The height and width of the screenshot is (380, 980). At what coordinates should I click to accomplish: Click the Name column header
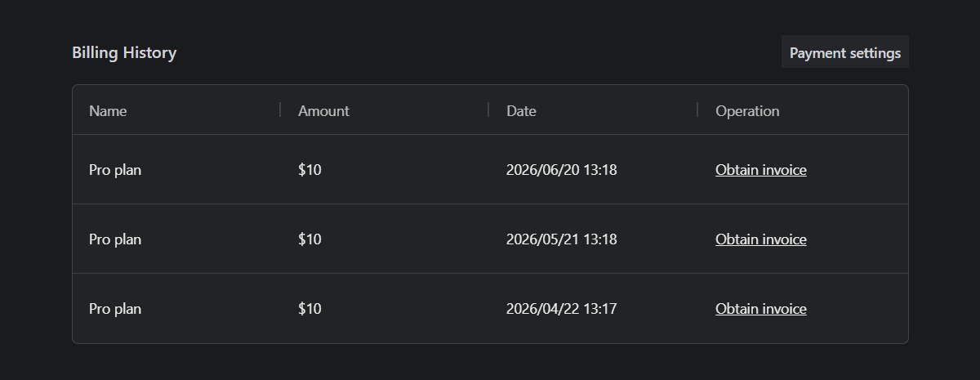[x=108, y=110]
